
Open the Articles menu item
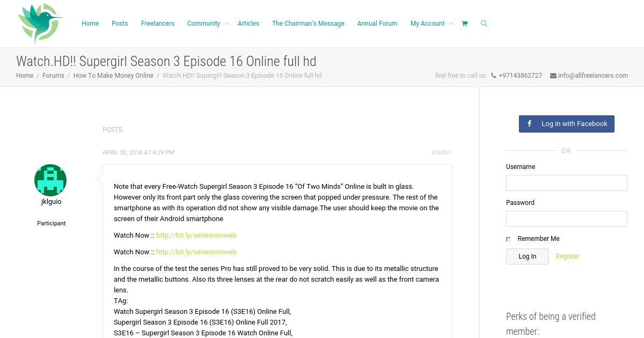pyautogui.click(x=248, y=24)
